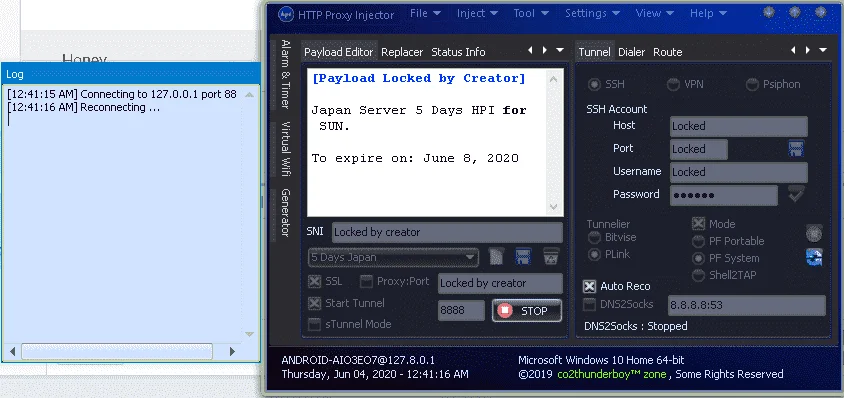The image size is (844, 398).
Task: Toggle the Mode checkbox
Action: pyautogui.click(x=698, y=224)
